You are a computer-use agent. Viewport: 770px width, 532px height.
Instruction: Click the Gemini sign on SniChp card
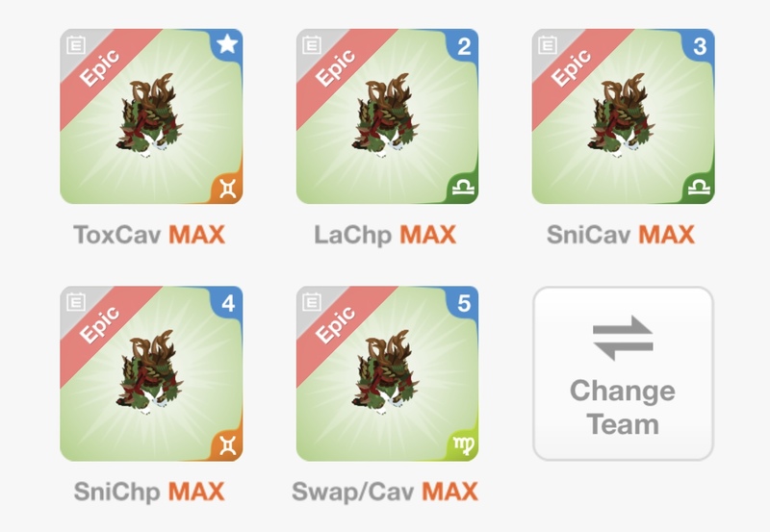(x=228, y=445)
